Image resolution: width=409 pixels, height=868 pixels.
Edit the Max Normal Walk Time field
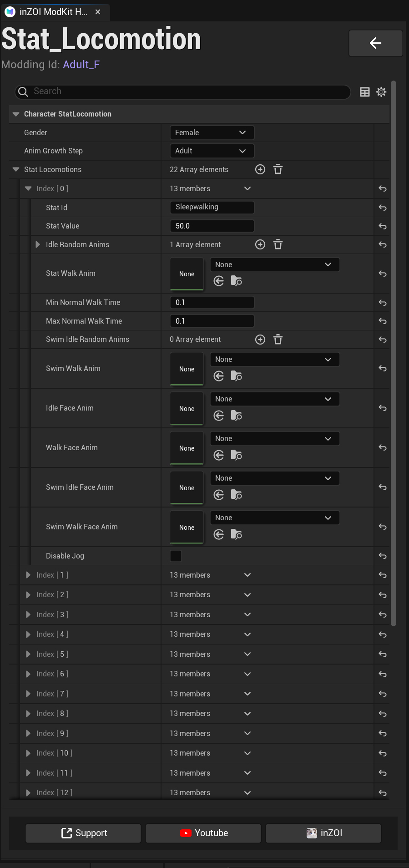[212, 321]
